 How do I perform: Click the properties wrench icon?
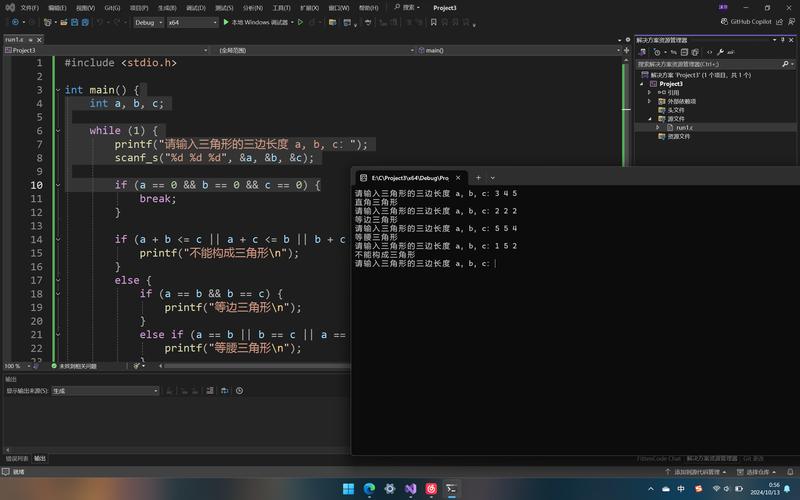pos(720,52)
